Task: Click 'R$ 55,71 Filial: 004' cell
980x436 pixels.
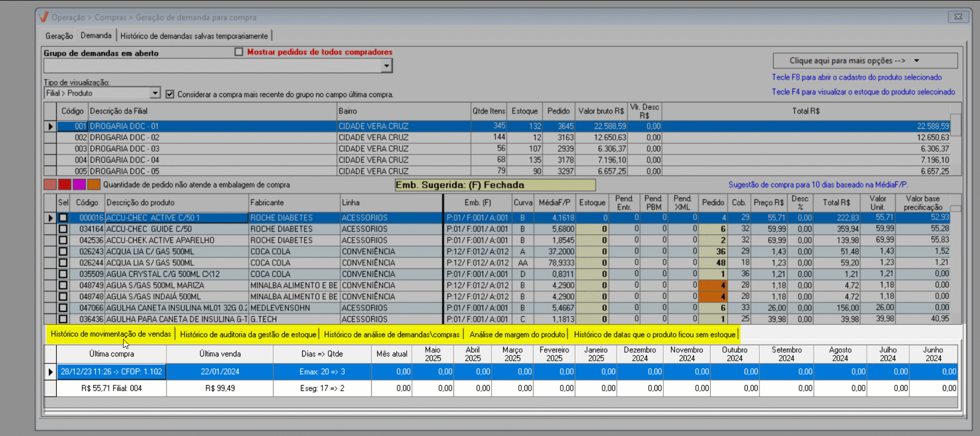Action: point(111,388)
